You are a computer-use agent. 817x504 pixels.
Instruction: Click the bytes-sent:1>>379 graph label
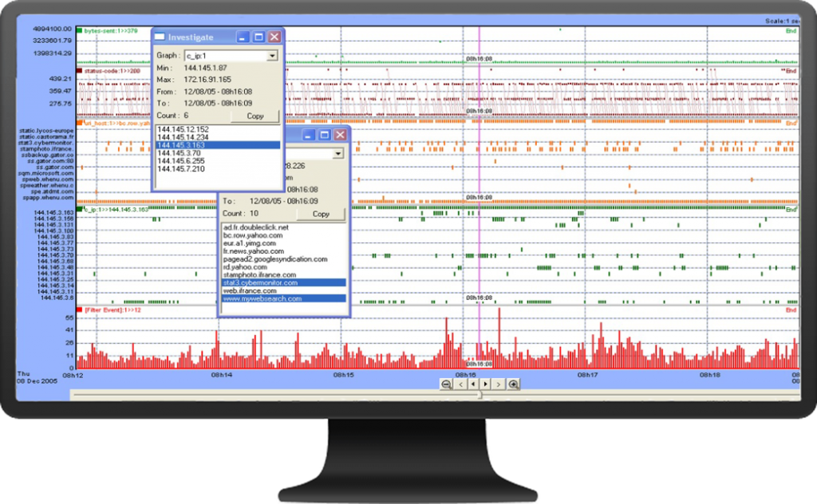pyautogui.click(x=111, y=31)
